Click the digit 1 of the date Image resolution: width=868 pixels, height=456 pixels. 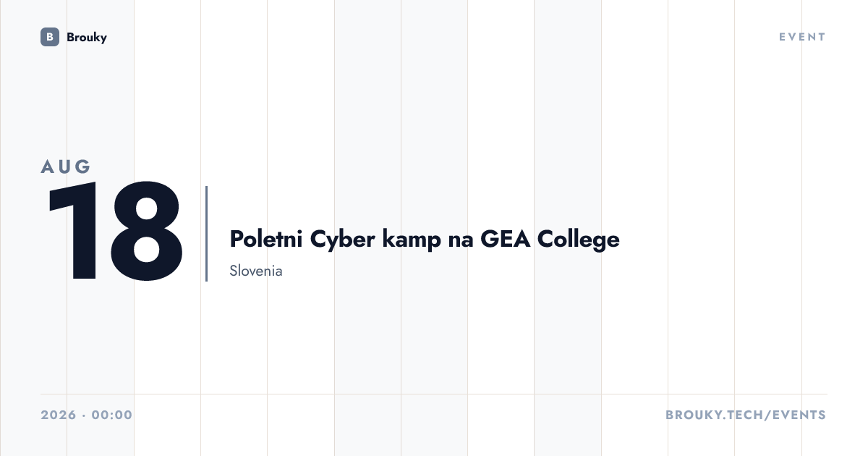(72, 232)
